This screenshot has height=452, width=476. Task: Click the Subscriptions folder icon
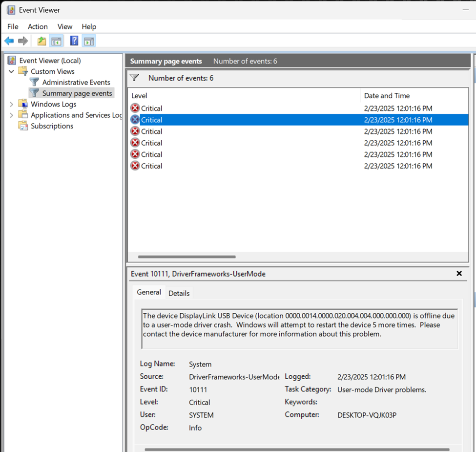pyautogui.click(x=23, y=126)
